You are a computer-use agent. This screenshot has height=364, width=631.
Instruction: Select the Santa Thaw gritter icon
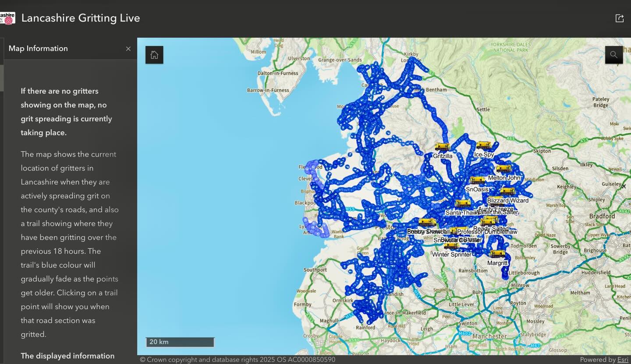click(462, 203)
